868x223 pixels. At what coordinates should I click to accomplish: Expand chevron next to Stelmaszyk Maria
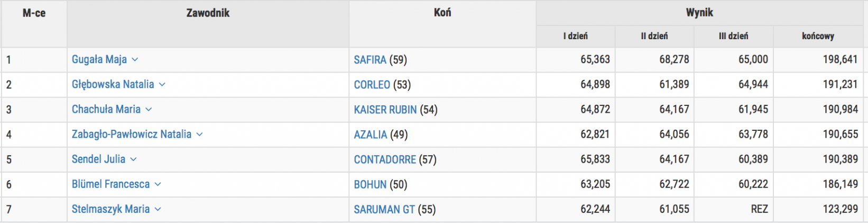click(158, 209)
